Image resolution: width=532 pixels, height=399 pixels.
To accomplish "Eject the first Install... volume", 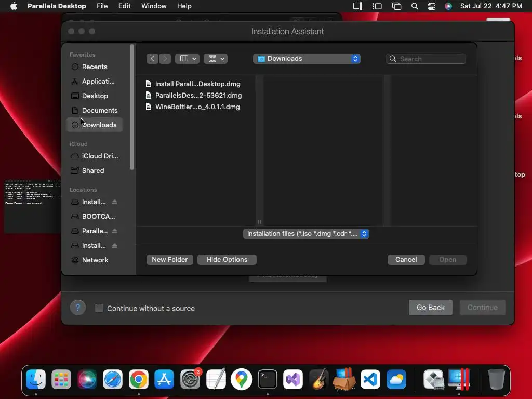I will (x=115, y=202).
